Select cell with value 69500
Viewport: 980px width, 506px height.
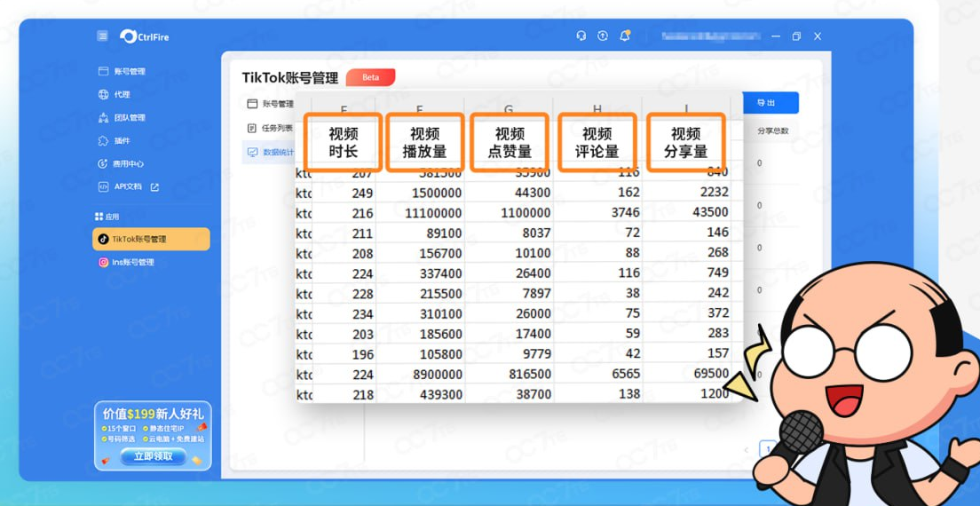(x=686, y=374)
